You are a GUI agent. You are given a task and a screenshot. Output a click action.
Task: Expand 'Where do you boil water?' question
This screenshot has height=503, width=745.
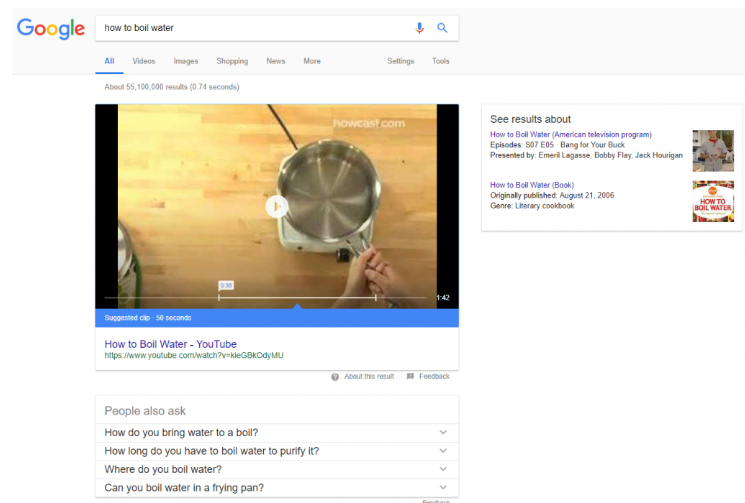click(x=277, y=469)
